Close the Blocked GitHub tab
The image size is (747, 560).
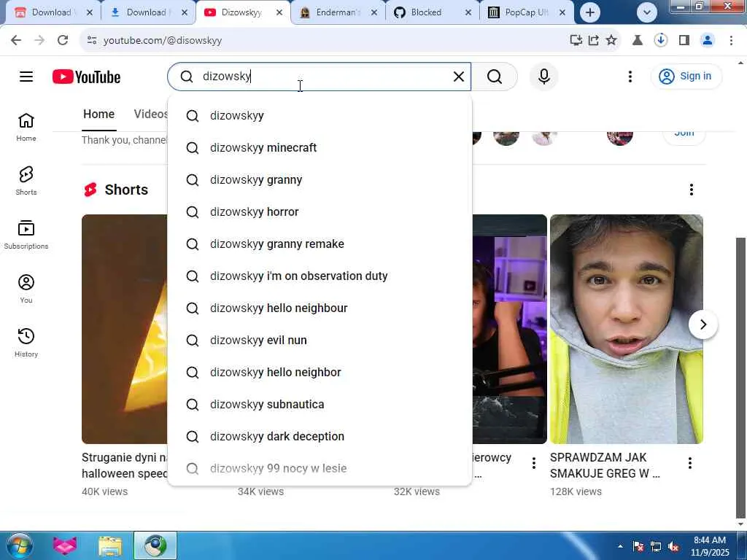(x=468, y=12)
